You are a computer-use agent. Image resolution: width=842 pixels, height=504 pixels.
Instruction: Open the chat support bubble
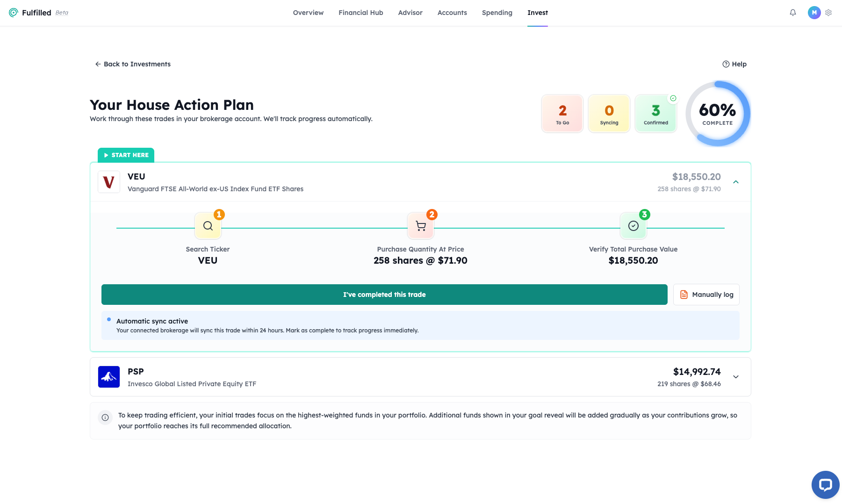[825, 484]
